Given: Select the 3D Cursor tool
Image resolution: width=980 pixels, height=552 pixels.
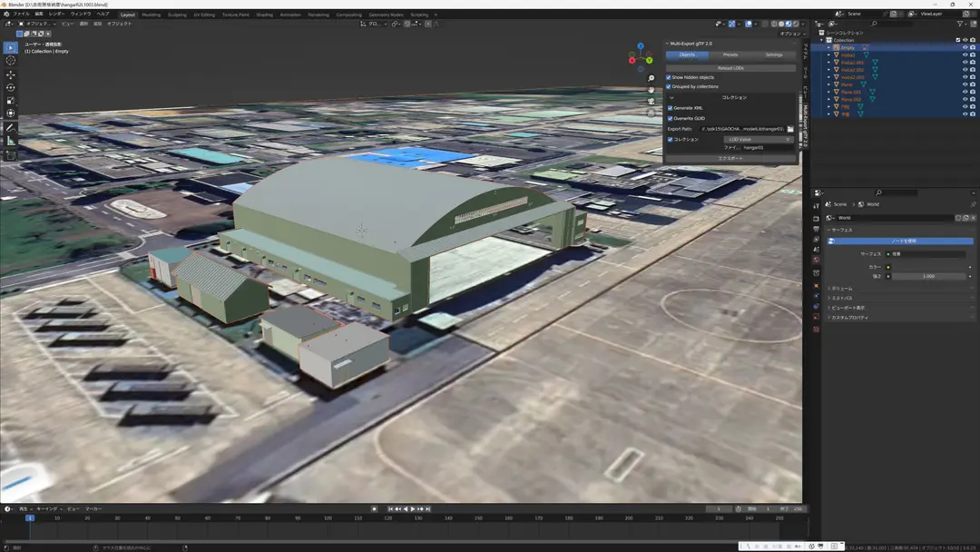Looking at the screenshot, I should pos(11,61).
